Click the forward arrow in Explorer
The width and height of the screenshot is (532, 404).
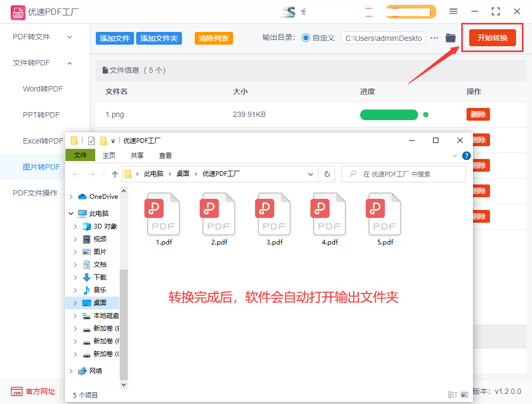(x=92, y=174)
